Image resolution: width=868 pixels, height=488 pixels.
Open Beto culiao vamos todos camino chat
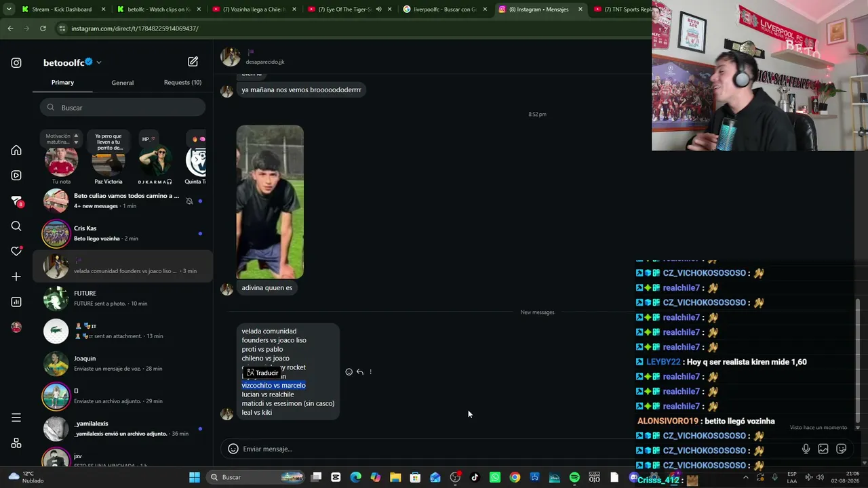[x=123, y=201]
